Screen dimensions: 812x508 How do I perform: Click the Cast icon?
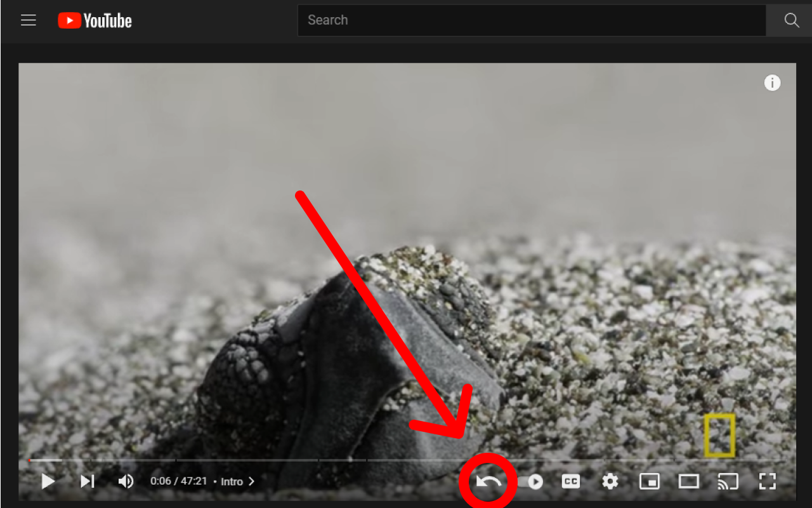(728, 481)
